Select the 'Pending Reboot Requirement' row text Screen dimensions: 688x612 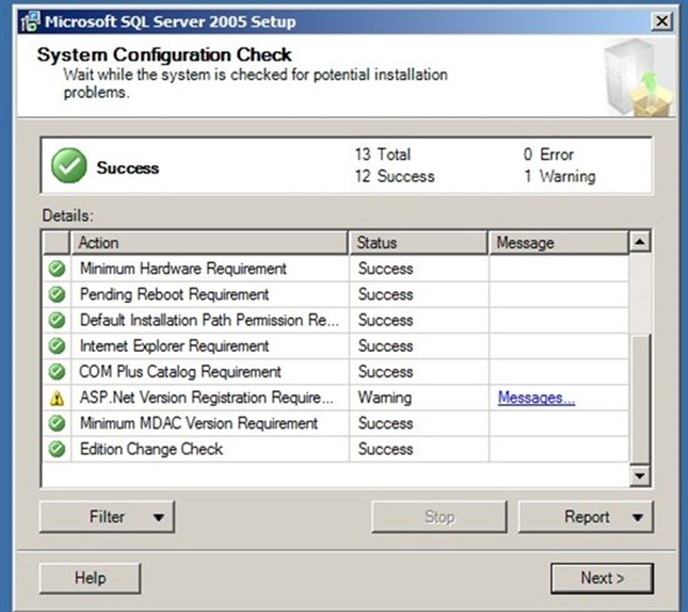coord(174,294)
